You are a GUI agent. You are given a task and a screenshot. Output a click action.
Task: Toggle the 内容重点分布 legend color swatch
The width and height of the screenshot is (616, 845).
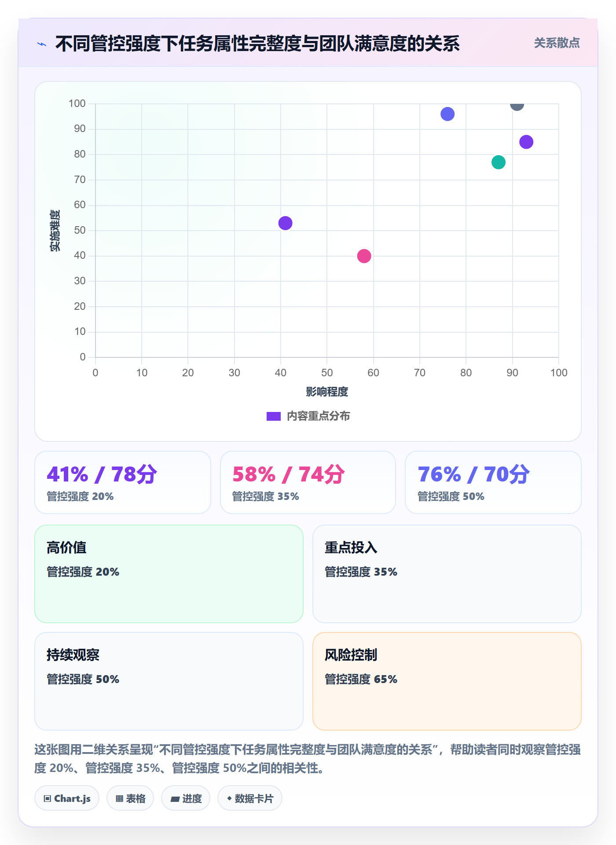pos(273,416)
